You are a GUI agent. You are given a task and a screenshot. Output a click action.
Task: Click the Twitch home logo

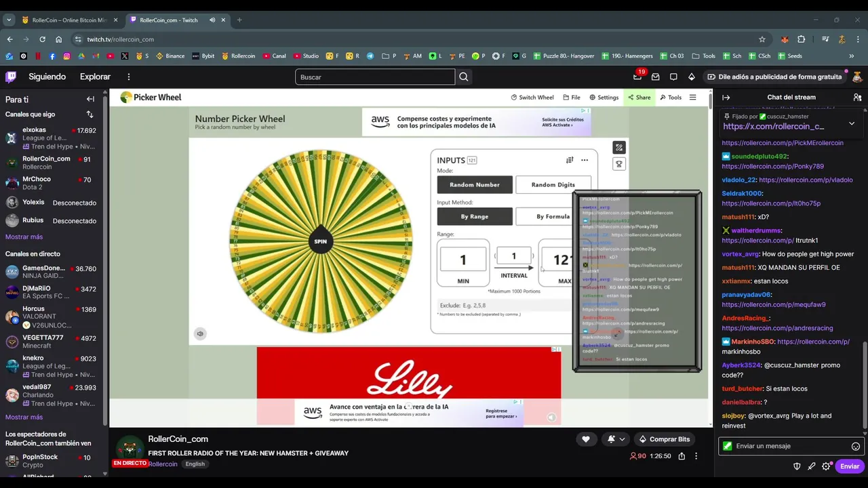click(11, 77)
